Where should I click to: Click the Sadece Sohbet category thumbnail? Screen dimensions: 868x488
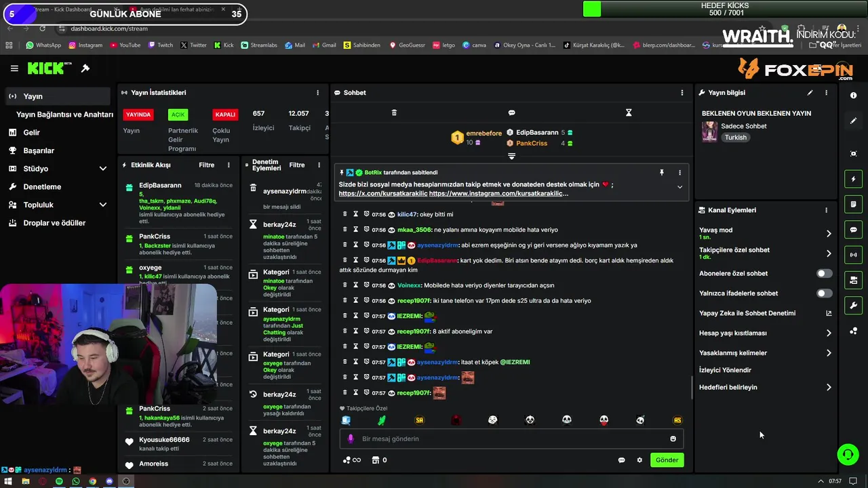pos(709,131)
